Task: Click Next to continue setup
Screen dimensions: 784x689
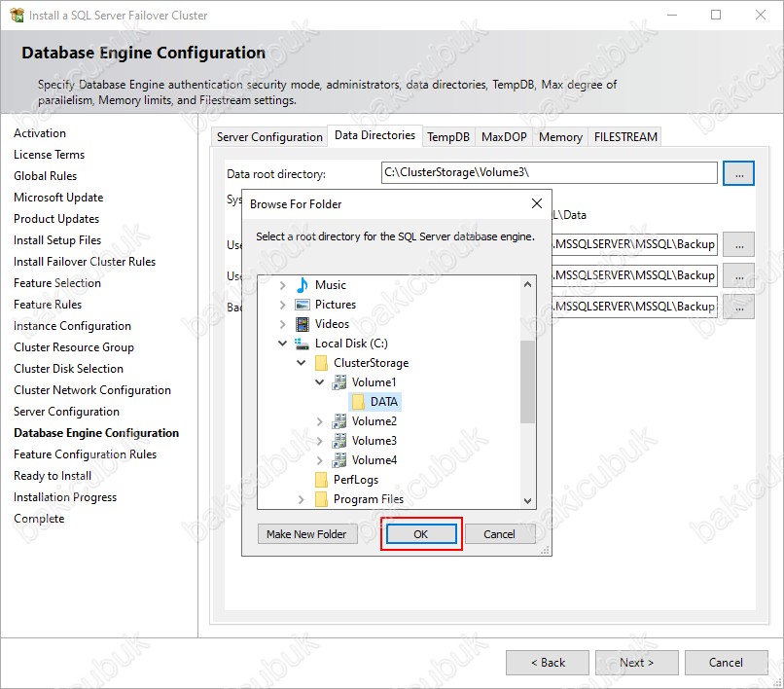Action: click(636, 663)
